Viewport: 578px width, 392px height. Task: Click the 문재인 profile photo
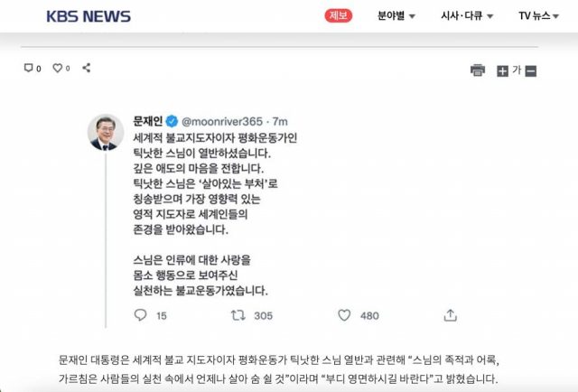106,133
